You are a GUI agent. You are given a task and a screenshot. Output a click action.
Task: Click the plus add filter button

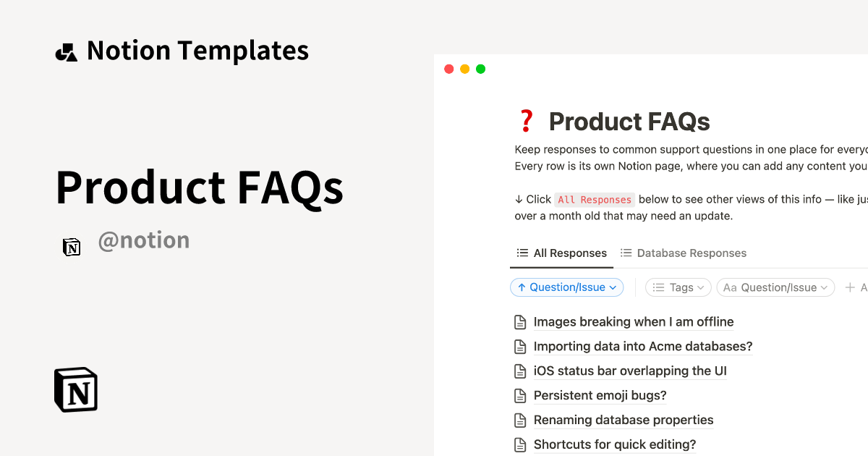pyautogui.click(x=851, y=287)
